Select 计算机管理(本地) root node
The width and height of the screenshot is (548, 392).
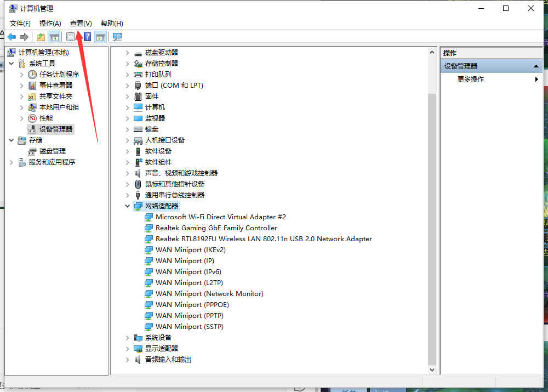pyautogui.click(x=44, y=53)
